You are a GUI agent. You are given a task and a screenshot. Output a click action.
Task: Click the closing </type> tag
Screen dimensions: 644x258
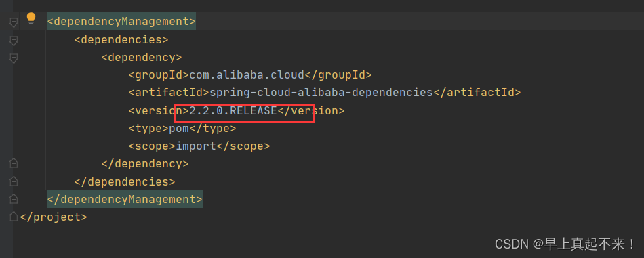click(x=213, y=129)
